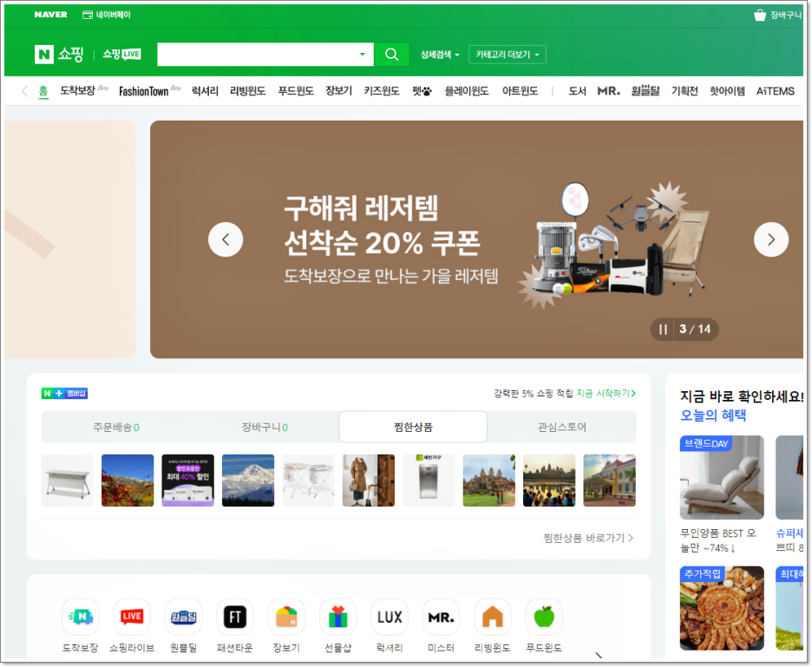Click the 원쁠딜 shortcut icon
This screenshot has width=812, height=667.
pos(183,617)
